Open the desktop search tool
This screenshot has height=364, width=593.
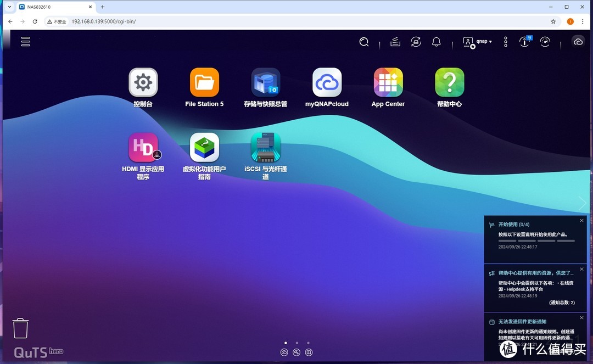(x=364, y=42)
